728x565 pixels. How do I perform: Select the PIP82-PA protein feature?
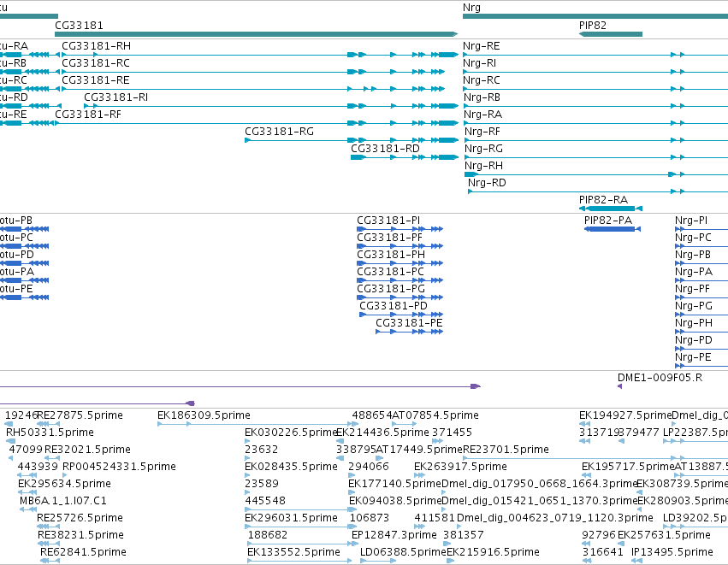click(613, 229)
